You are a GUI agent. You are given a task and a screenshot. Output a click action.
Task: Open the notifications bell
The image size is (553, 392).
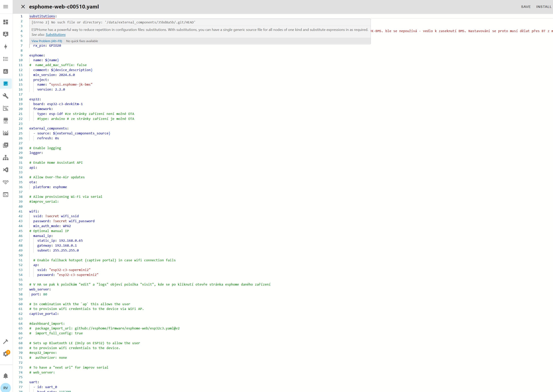coord(6,376)
